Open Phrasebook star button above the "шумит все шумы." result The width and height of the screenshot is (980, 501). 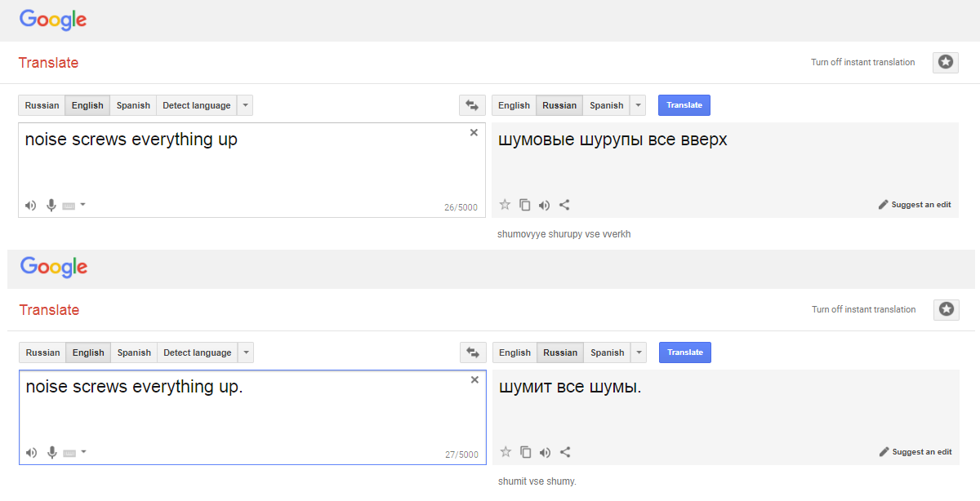click(x=947, y=309)
